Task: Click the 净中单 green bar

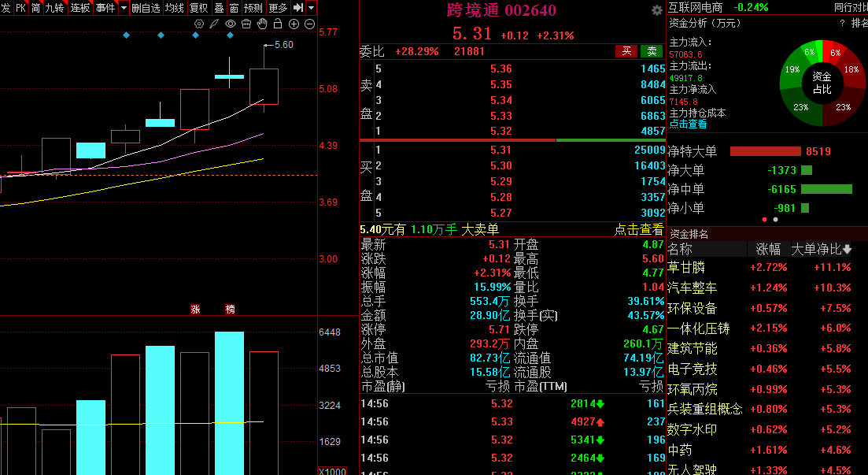Action: [826, 189]
